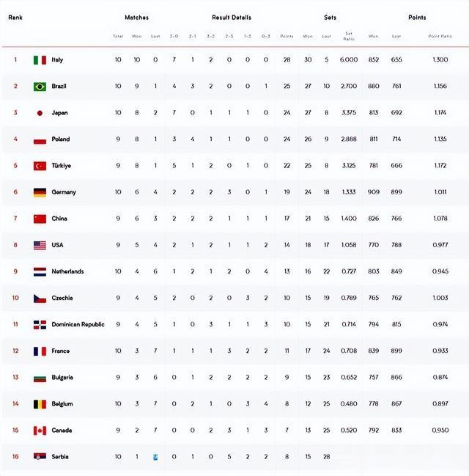Click the Point Ratio column header

click(x=440, y=36)
